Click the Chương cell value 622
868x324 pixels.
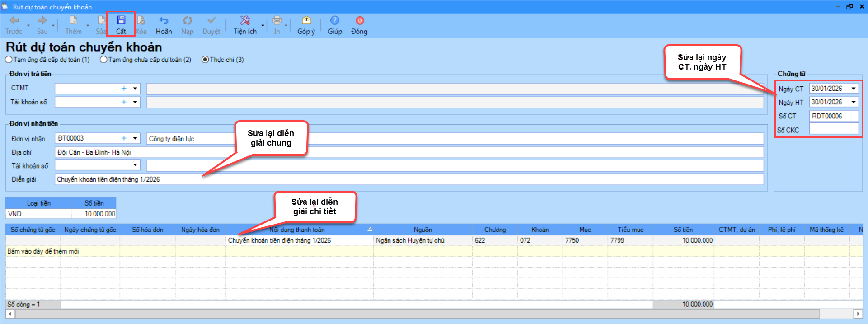tap(495, 240)
